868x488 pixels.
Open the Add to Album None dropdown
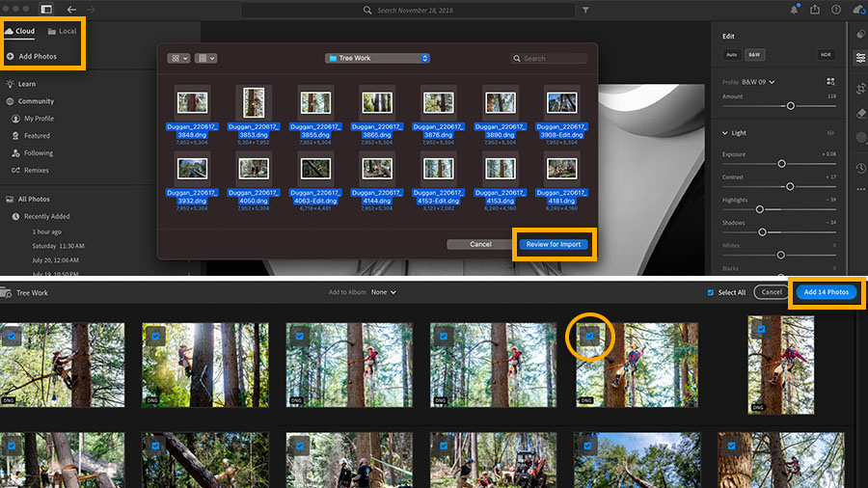pos(384,292)
